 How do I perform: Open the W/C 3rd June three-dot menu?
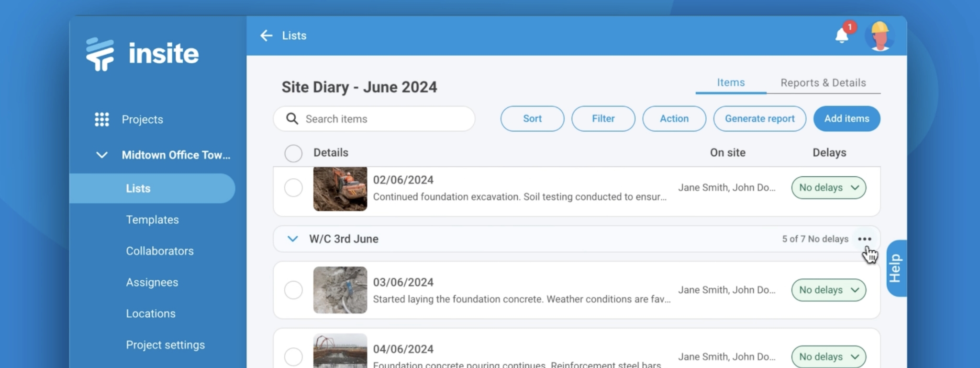tap(864, 239)
